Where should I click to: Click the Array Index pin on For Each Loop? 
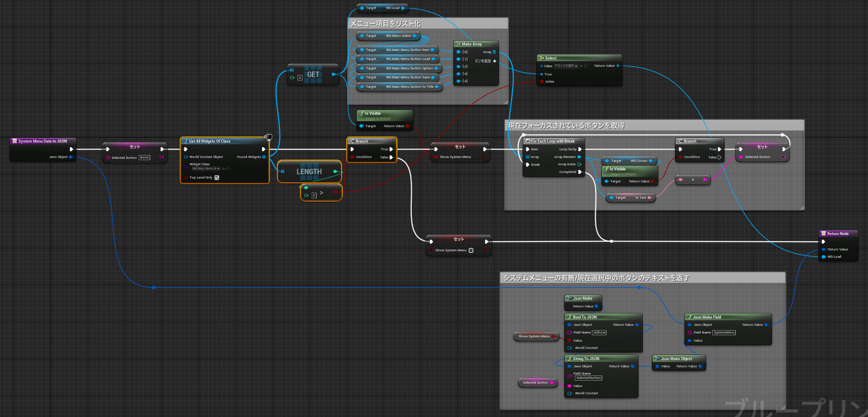pyautogui.click(x=579, y=164)
